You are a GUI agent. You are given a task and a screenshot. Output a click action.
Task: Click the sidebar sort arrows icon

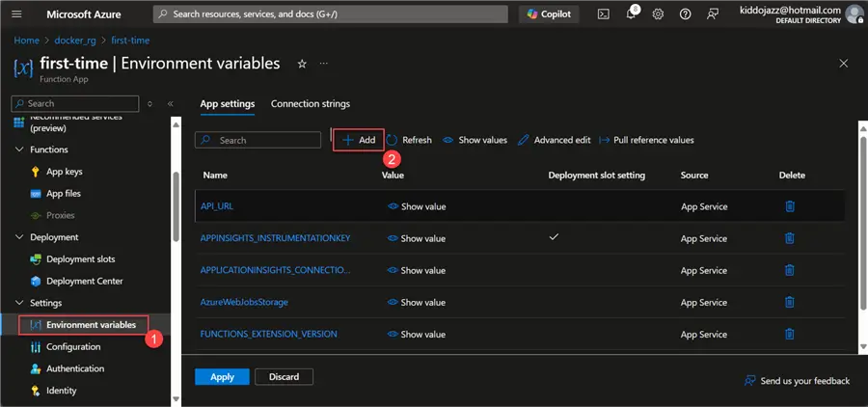coord(149,103)
